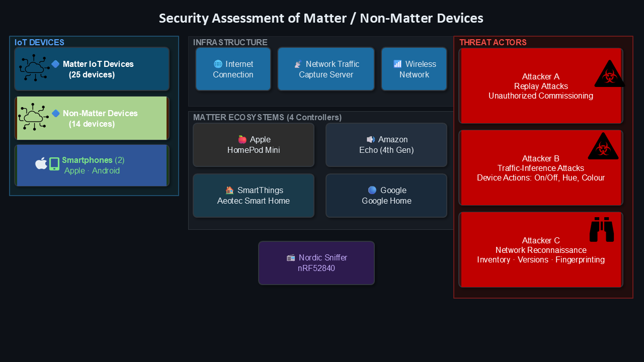Click the INFRASTRUCTURE section heading
The height and width of the screenshot is (362, 644).
pos(230,43)
